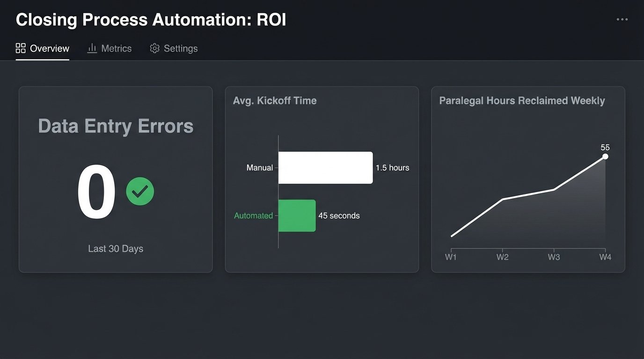Click the grid icon beside Overview tab
Screen dimensions: 644x359
[x=20, y=48]
